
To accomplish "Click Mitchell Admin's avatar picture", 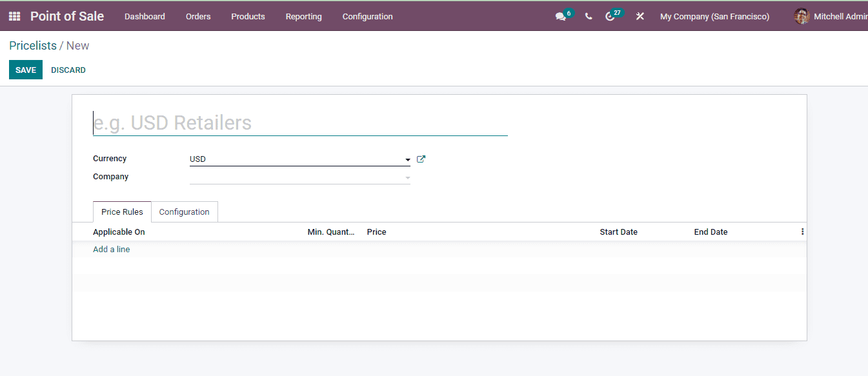I will [x=802, y=17].
